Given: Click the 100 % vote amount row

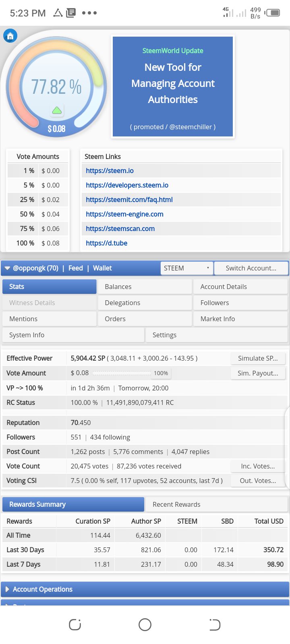Looking at the screenshot, I should [x=38, y=243].
